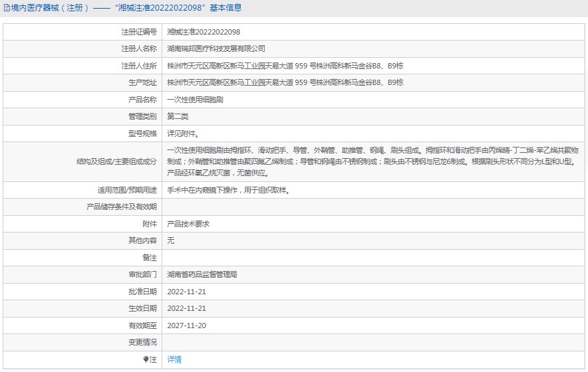Image resolution: width=588 pixels, height=372 pixels.
Task: Click management category value 第二类
Action: click(x=178, y=116)
